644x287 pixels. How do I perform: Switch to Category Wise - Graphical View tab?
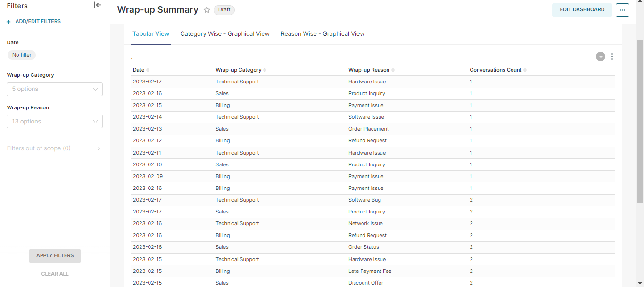(225, 34)
